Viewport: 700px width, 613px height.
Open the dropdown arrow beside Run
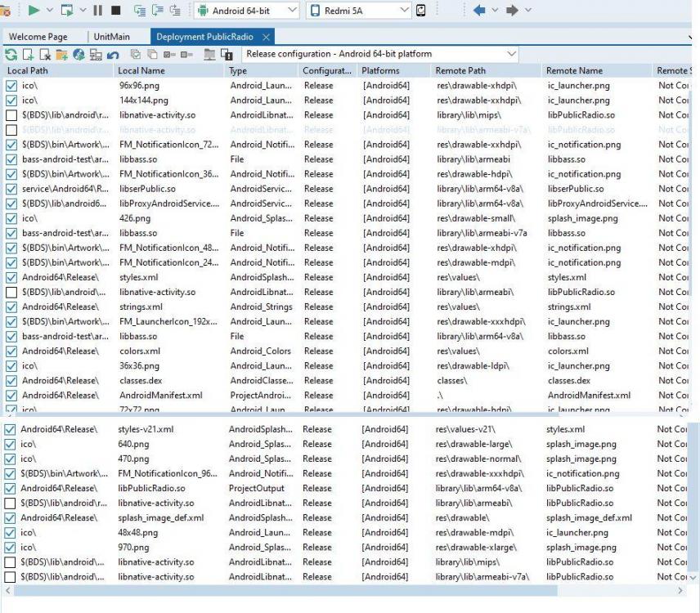(50, 10)
